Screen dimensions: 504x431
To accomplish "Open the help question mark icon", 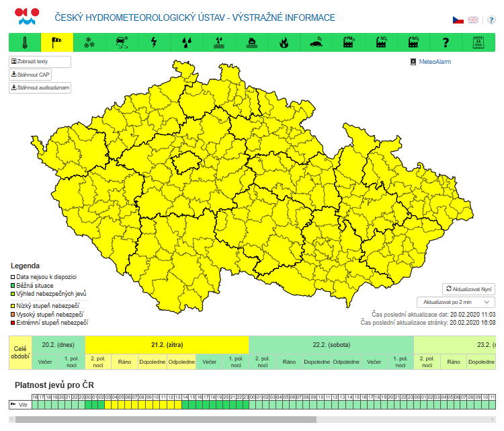I will (x=491, y=20).
